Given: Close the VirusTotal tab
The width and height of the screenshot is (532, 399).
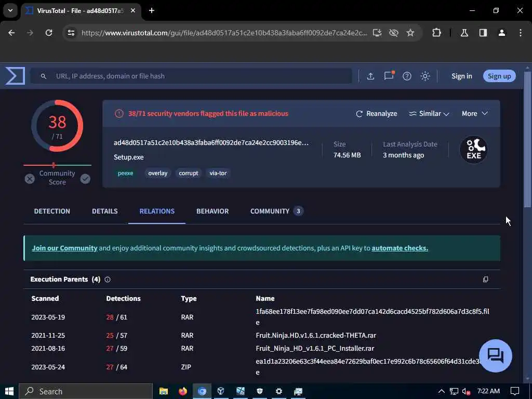Looking at the screenshot, I should click(x=133, y=10).
